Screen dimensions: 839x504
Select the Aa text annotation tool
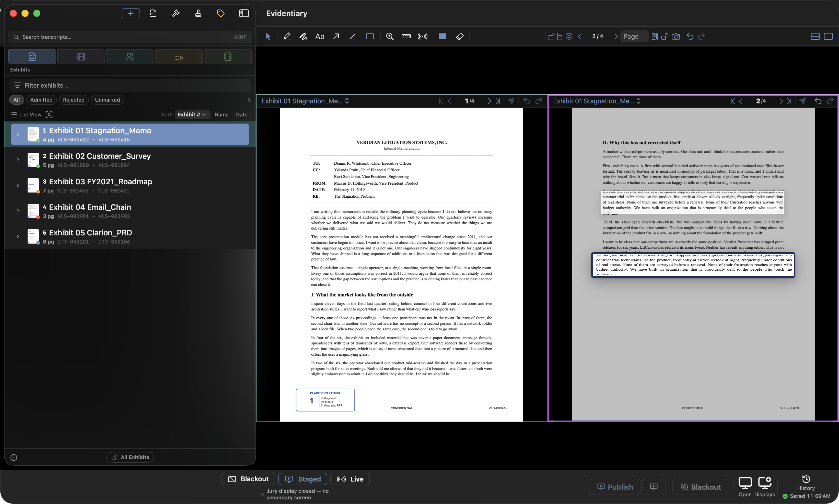coord(320,36)
